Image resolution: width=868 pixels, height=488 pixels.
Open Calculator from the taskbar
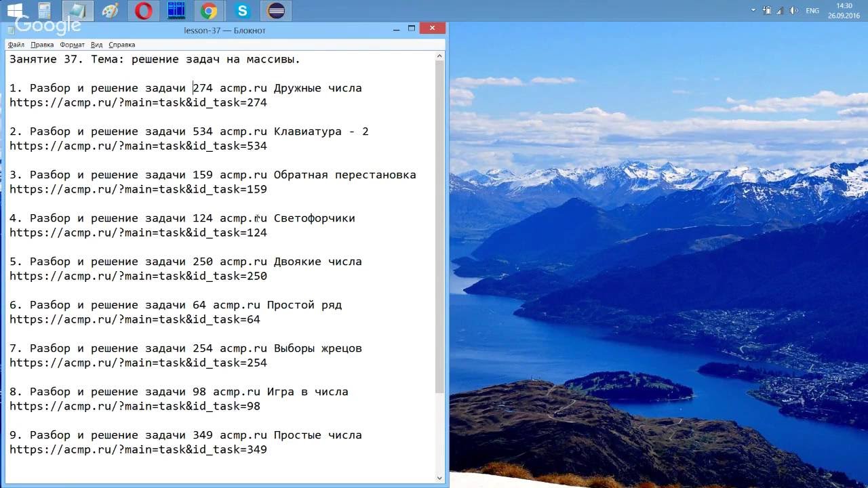[45, 10]
